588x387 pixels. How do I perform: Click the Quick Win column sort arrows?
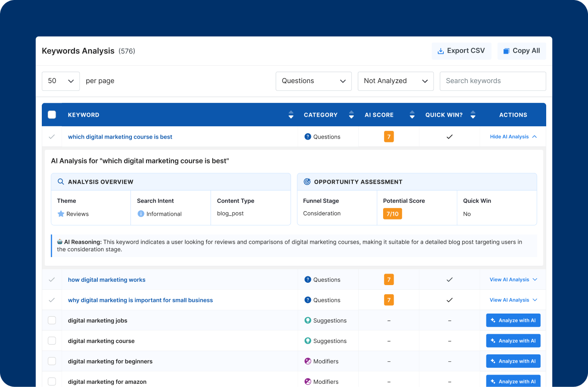coord(473,115)
